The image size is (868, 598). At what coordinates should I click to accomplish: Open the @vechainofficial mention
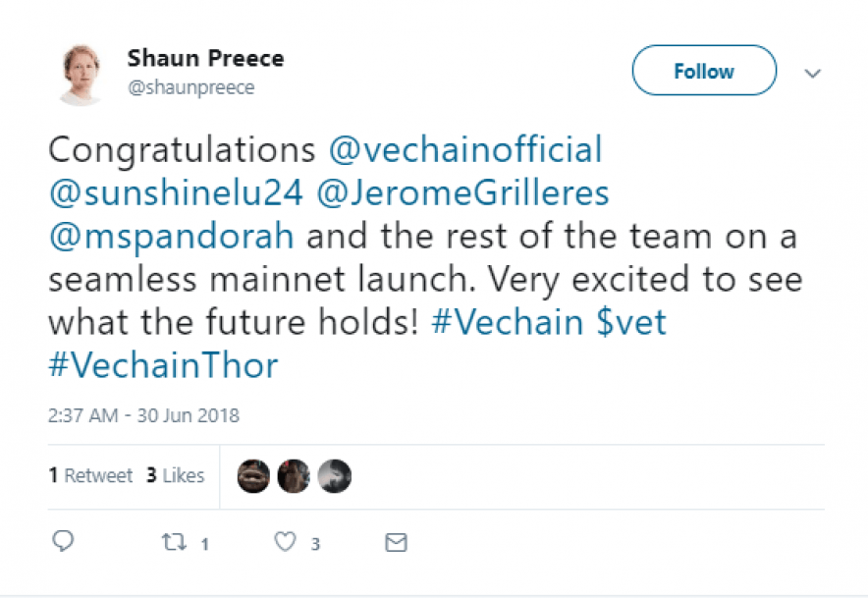(463, 150)
